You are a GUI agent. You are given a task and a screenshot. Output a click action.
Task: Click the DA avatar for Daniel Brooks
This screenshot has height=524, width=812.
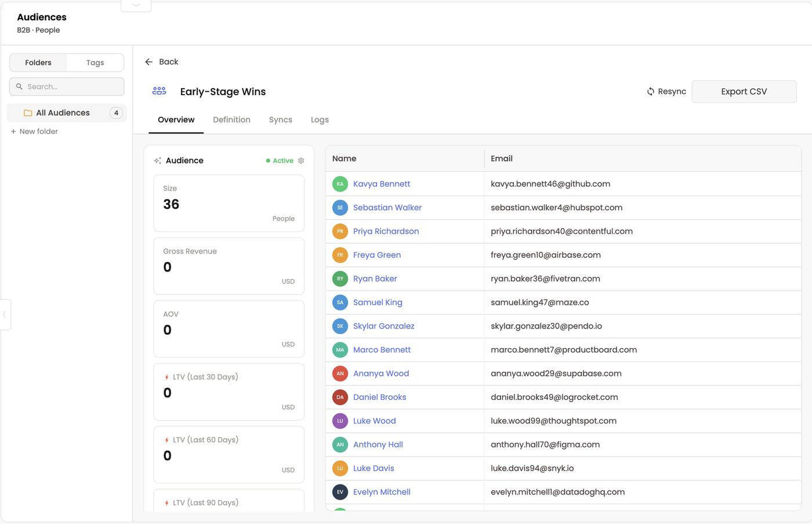pyautogui.click(x=340, y=397)
